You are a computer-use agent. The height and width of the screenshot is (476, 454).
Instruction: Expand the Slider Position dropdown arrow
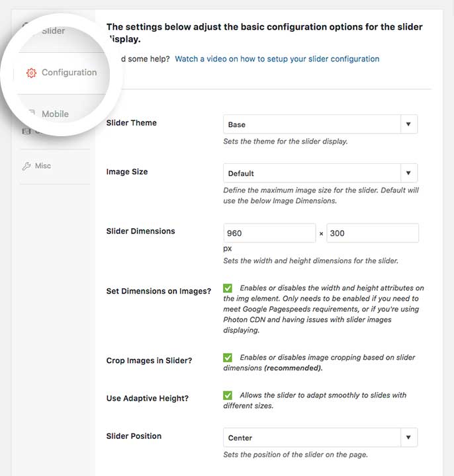(408, 438)
